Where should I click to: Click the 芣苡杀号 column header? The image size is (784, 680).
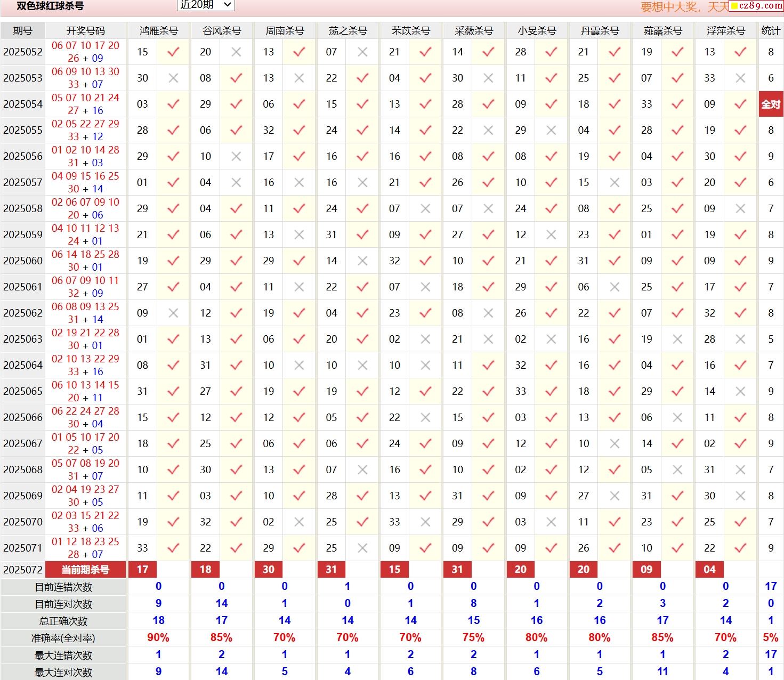[x=410, y=30]
